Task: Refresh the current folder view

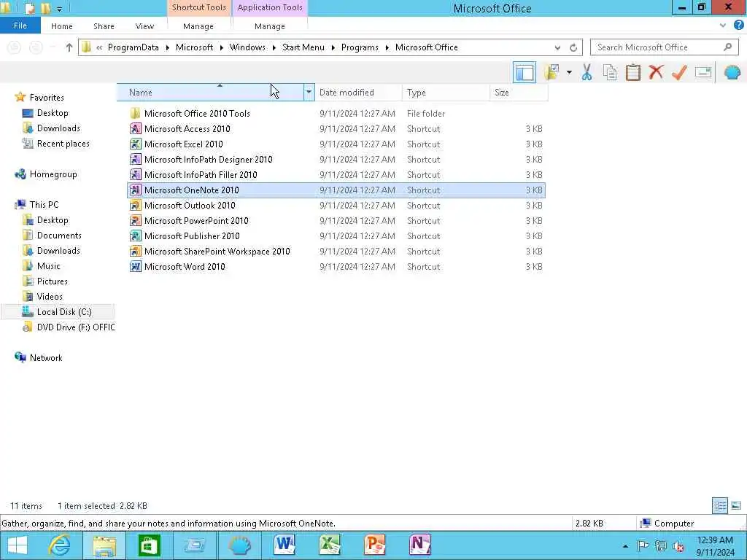Action: coord(573,47)
